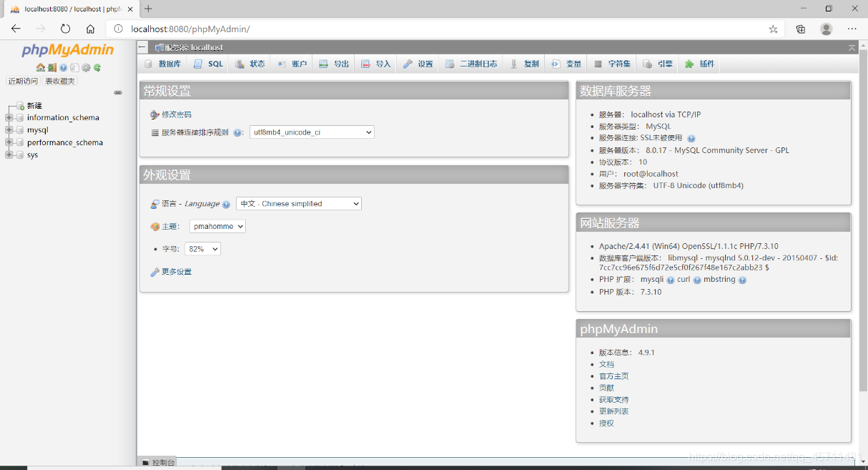This screenshot has width=868, height=470.
Task: Expand the sys database tree
Action: 9,155
